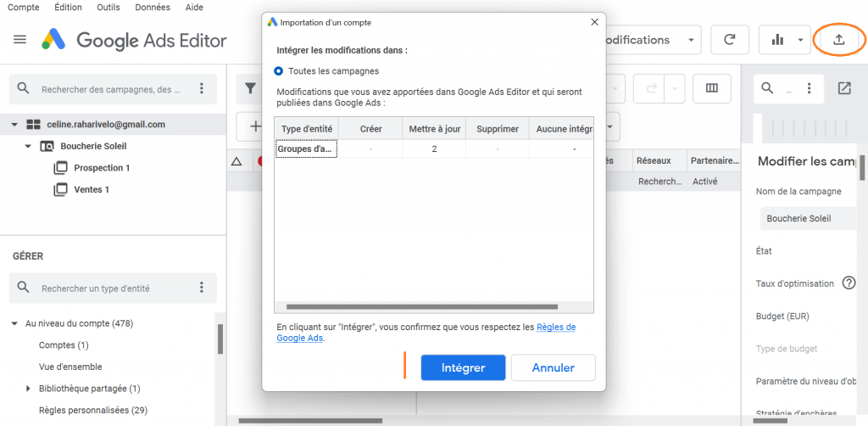Click the Recherch... cell under Réseaux
This screenshot has width=868, height=426.
(659, 181)
